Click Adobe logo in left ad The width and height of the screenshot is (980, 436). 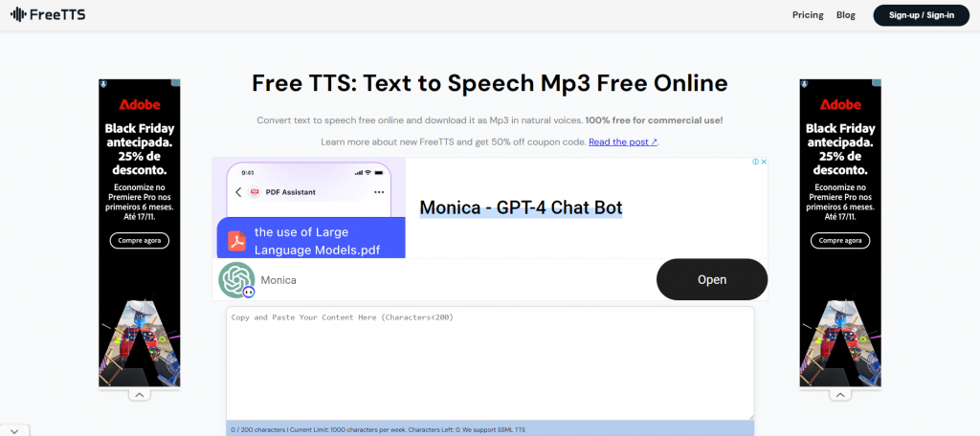[140, 104]
